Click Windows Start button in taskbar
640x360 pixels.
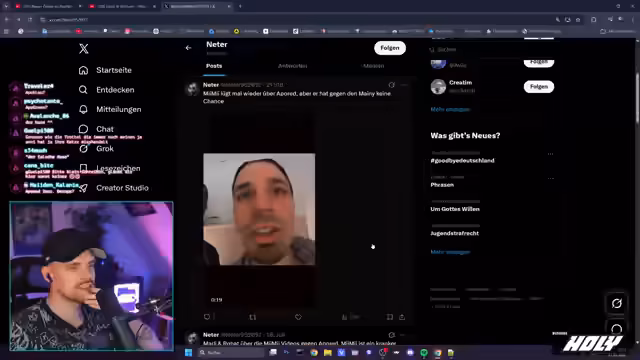point(188,352)
